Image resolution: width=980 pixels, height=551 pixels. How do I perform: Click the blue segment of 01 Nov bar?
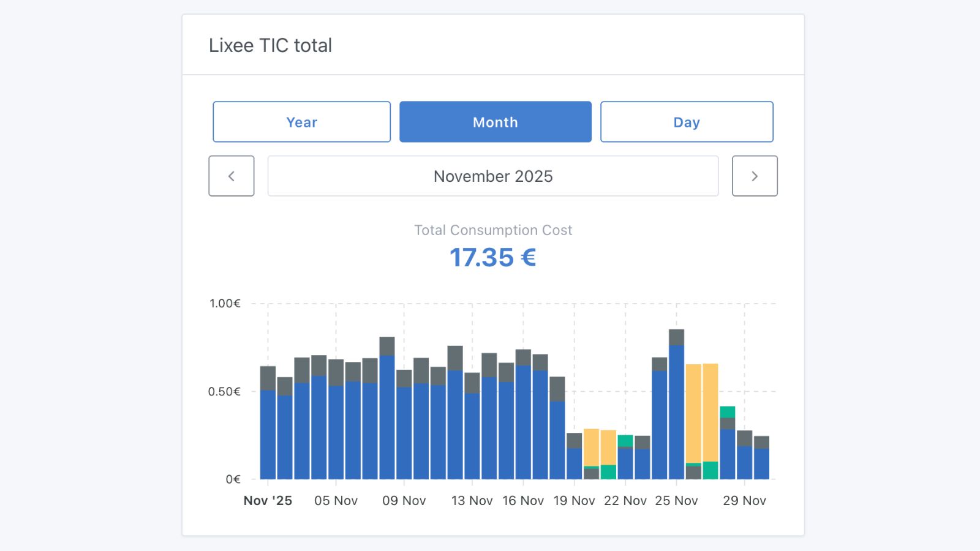point(268,435)
